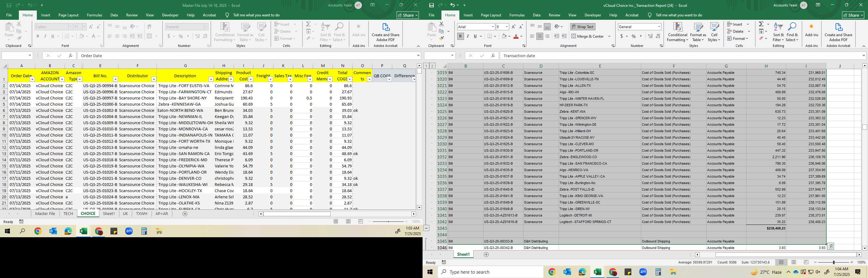Image resolution: width=868 pixels, height=278 pixels.
Task: Open Data tab in Transaction Report window
Action: coord(536,15)
